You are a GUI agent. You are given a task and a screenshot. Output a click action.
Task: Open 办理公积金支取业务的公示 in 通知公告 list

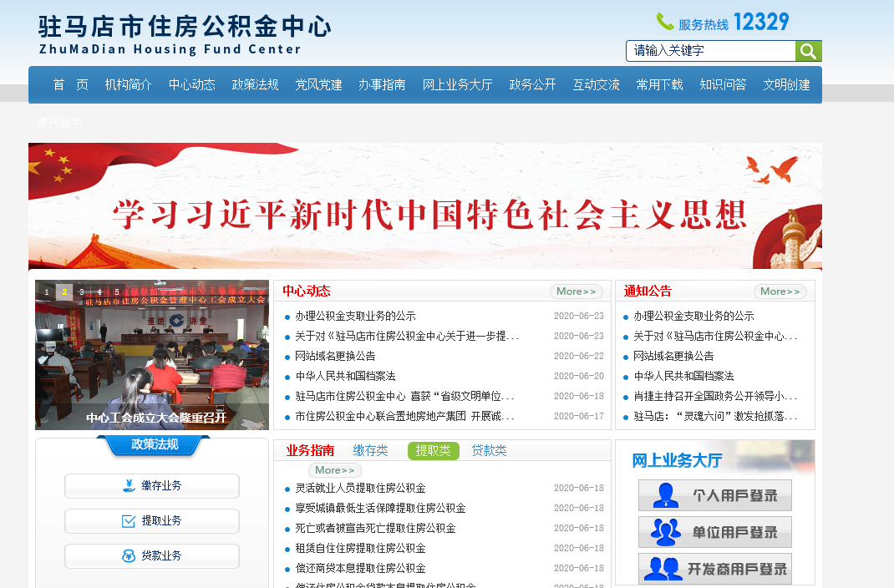(693, 317)
